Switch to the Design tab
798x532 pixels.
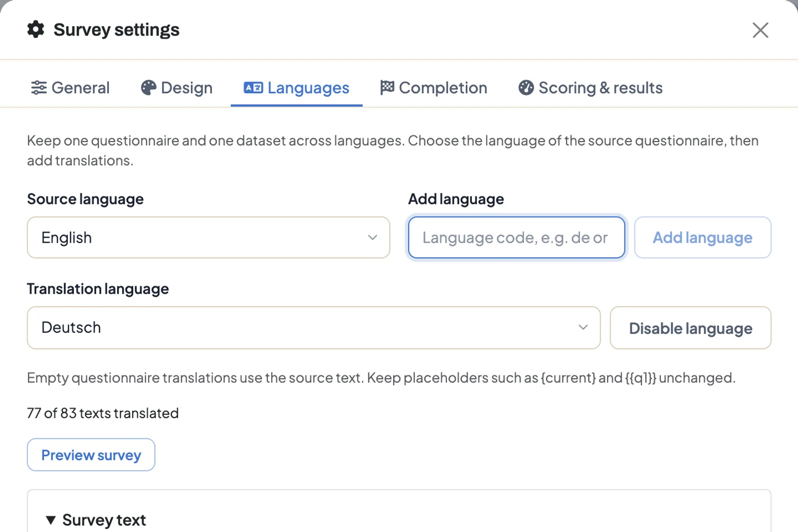coord(177,88)
